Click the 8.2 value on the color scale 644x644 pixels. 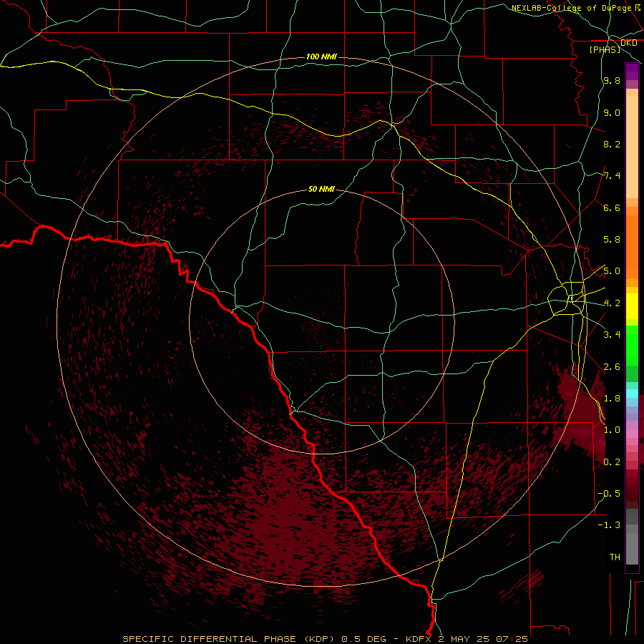point(612,144)
